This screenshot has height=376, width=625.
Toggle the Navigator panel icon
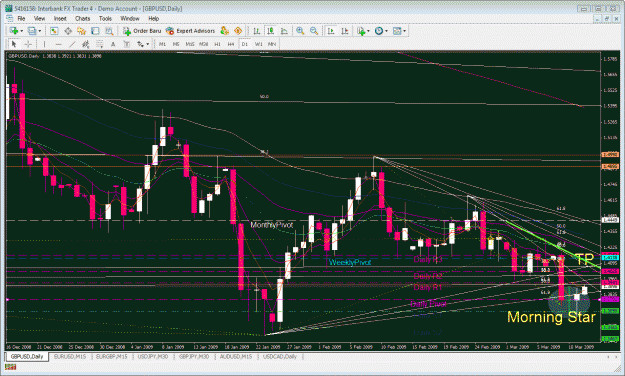click(82, 31)
